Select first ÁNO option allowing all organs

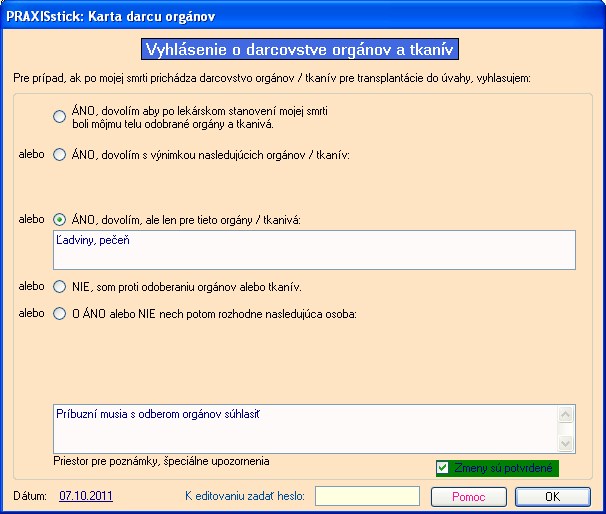pyautogui.click(x=60, y=117)
